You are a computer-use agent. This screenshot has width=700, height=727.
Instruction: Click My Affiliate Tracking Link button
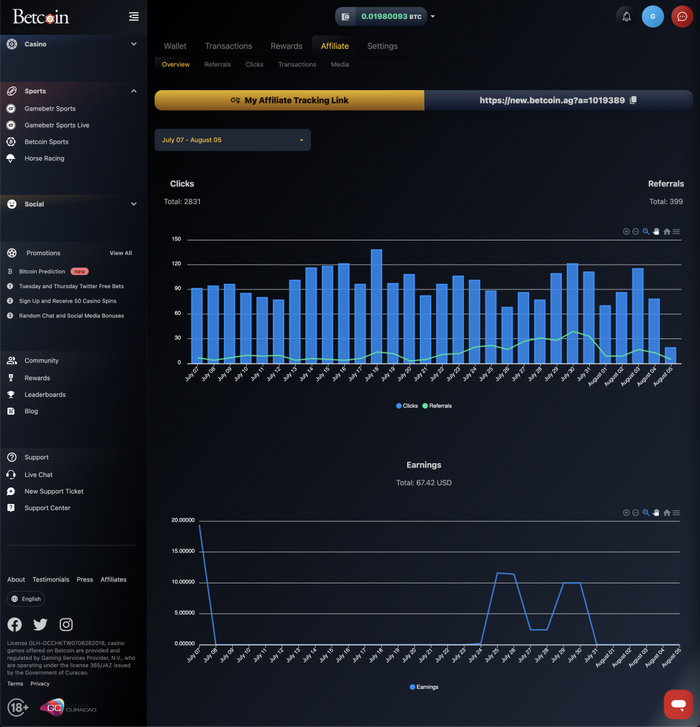coord(289,100)
